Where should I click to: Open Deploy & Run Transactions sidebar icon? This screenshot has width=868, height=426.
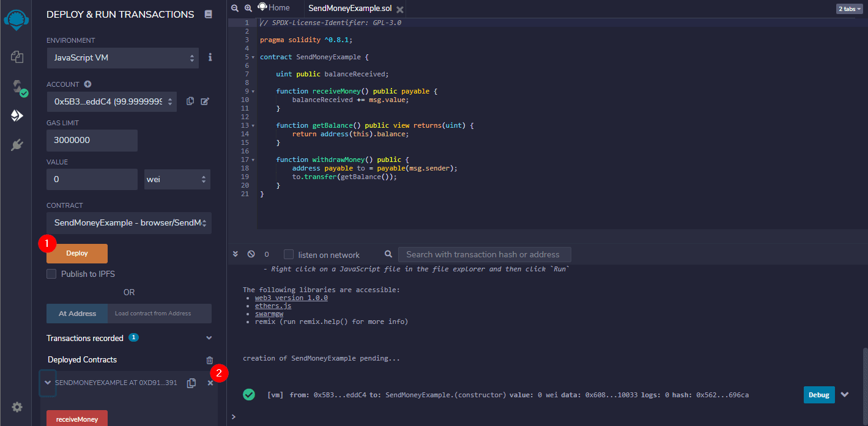(x=17, y=116)
